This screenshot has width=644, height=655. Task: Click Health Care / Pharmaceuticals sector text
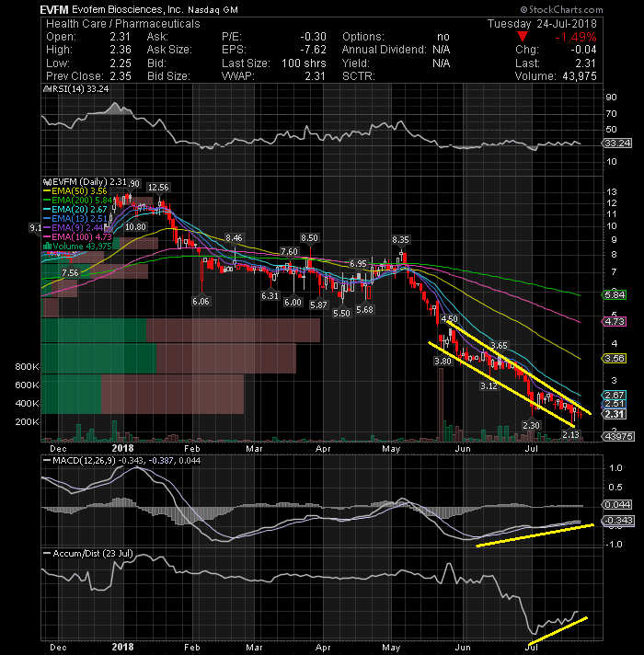(x=123, y=24)
